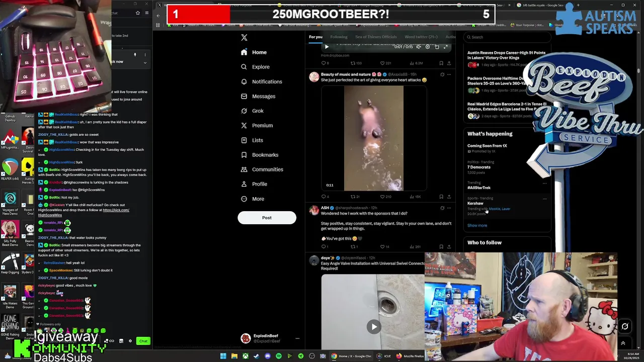The height and width of the screenshot is (362, 644).
Task: Open the #AllStarTrek trending topic
Action: [479, 188]
